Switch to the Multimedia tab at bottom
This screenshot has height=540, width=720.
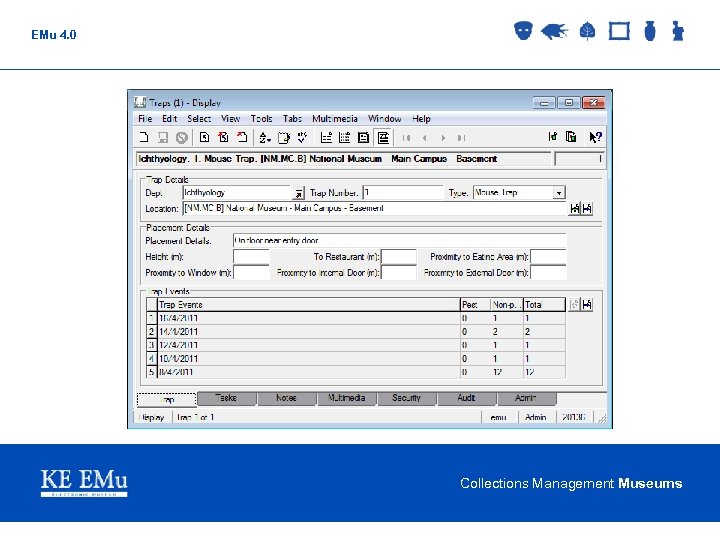pyautogui.click(x=347, y=399)
